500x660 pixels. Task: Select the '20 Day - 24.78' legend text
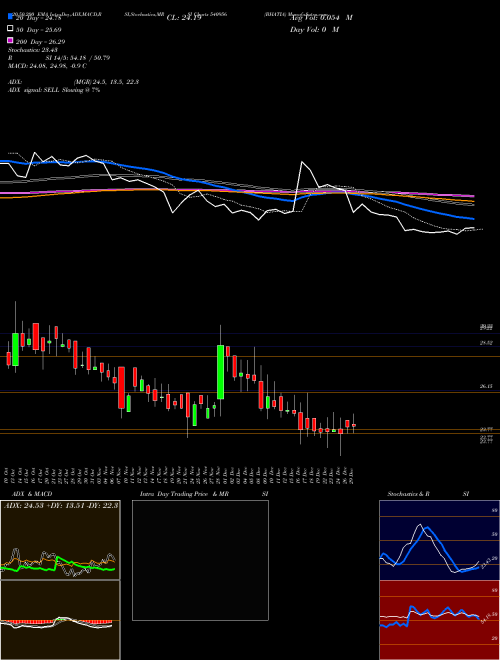coord(39,18)
